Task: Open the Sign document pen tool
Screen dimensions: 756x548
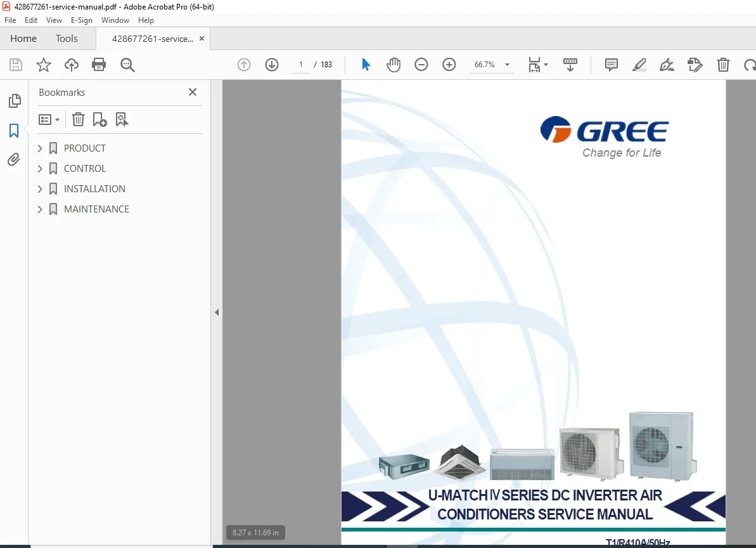Action: 667,65
